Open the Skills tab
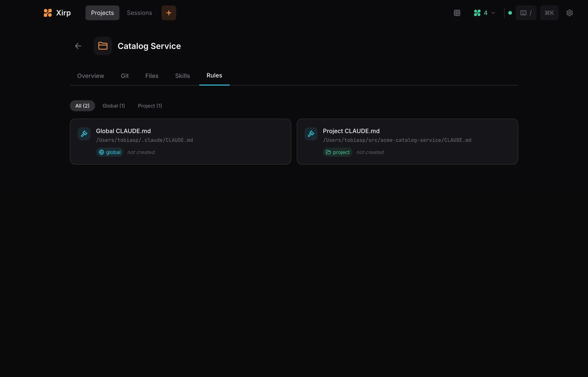Image resolution: width=588 pixels, height=377 pixels. 182,76
